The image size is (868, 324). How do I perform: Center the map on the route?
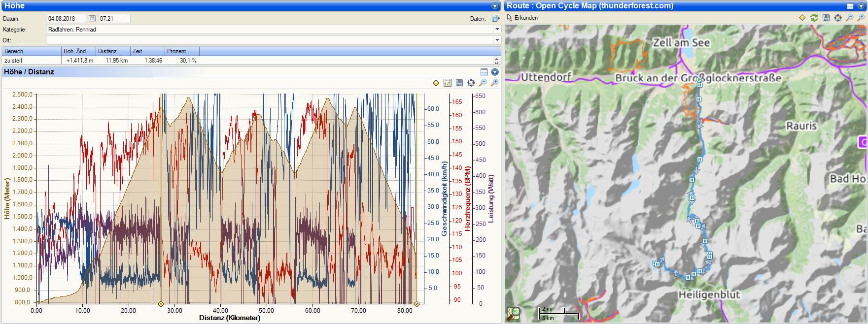click(x=838, y=18)
